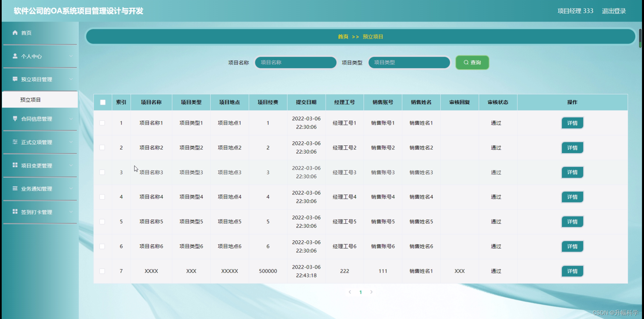Open 详情 for 项目名称3
Viewport: 644px width, 319px height.
pos(572,172)
